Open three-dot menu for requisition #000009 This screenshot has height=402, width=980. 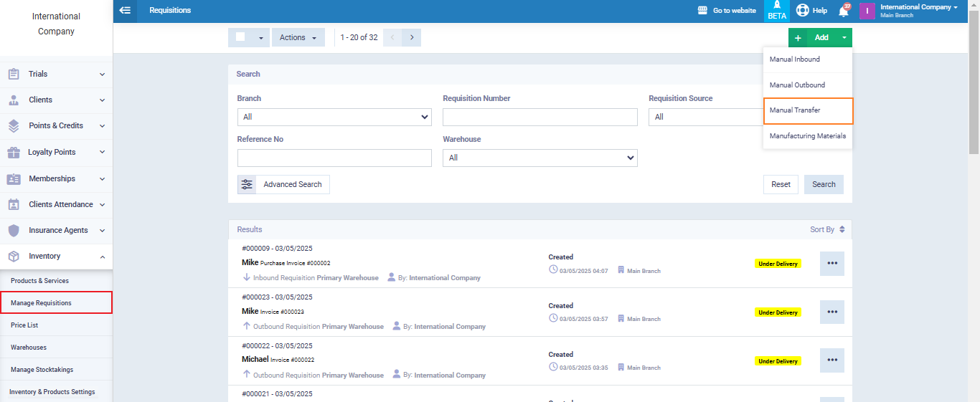click(831, 263)
